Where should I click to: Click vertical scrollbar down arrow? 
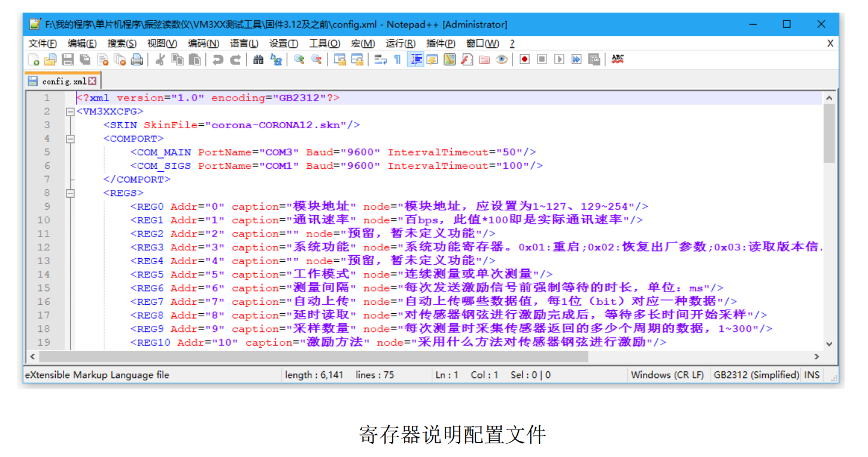pyautogui.click(x=829, y=344)
